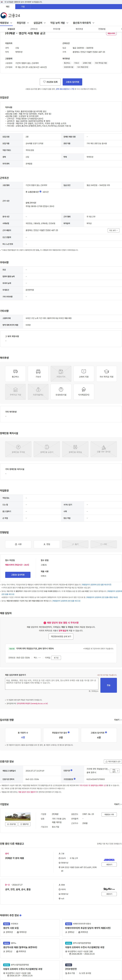Go to the 근무조건 tab

click(34, 29)
